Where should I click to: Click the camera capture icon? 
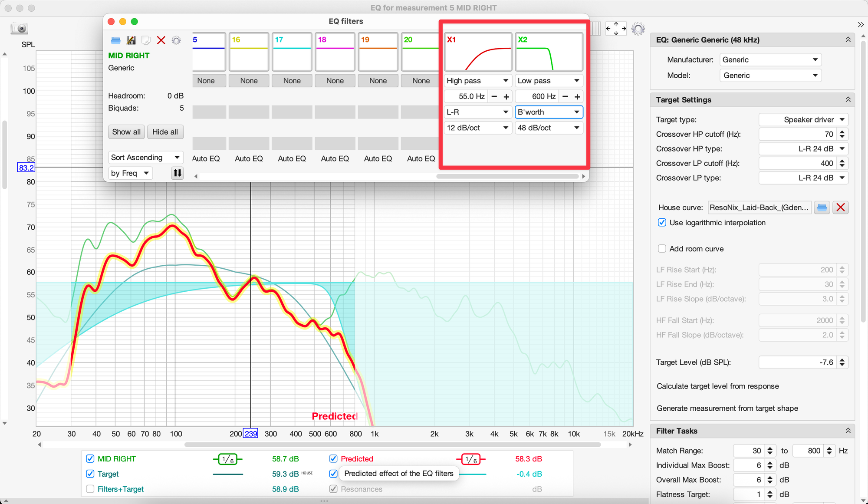point(20,29)
